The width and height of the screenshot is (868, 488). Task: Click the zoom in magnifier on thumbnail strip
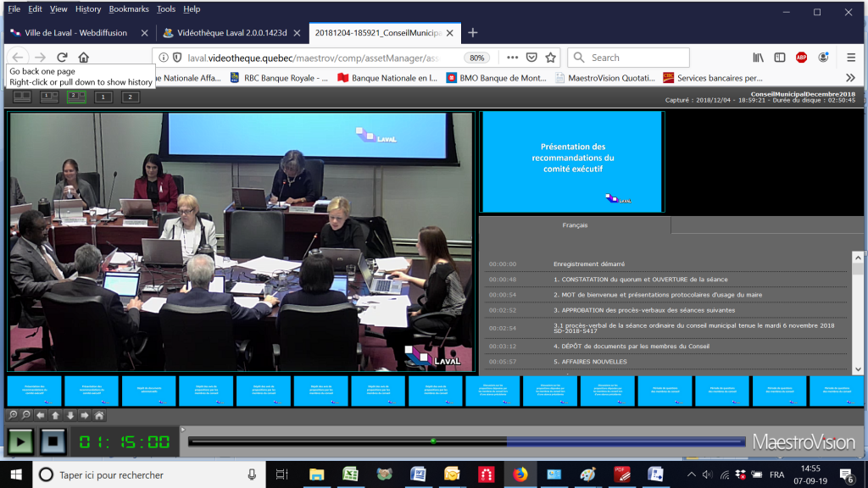(14, 415)
